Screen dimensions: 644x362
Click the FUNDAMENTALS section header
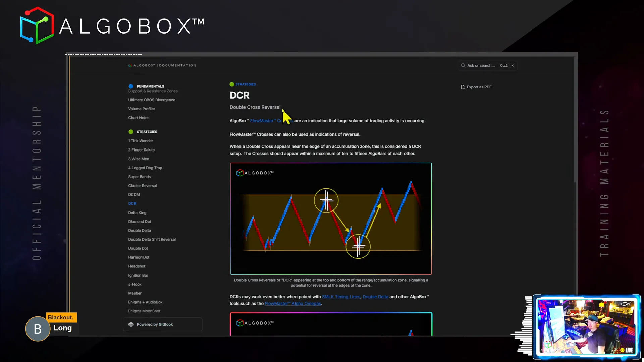click(150, 86)
